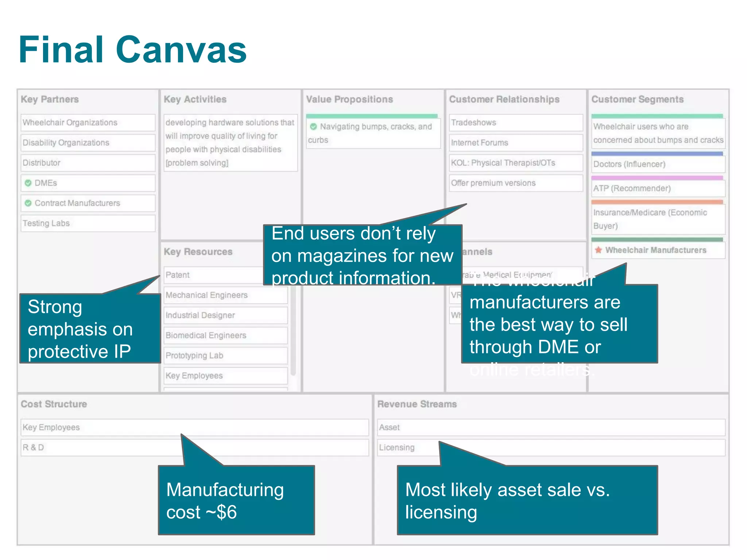Click orange color bar above Insurance/Medicare card

[657, 202]
